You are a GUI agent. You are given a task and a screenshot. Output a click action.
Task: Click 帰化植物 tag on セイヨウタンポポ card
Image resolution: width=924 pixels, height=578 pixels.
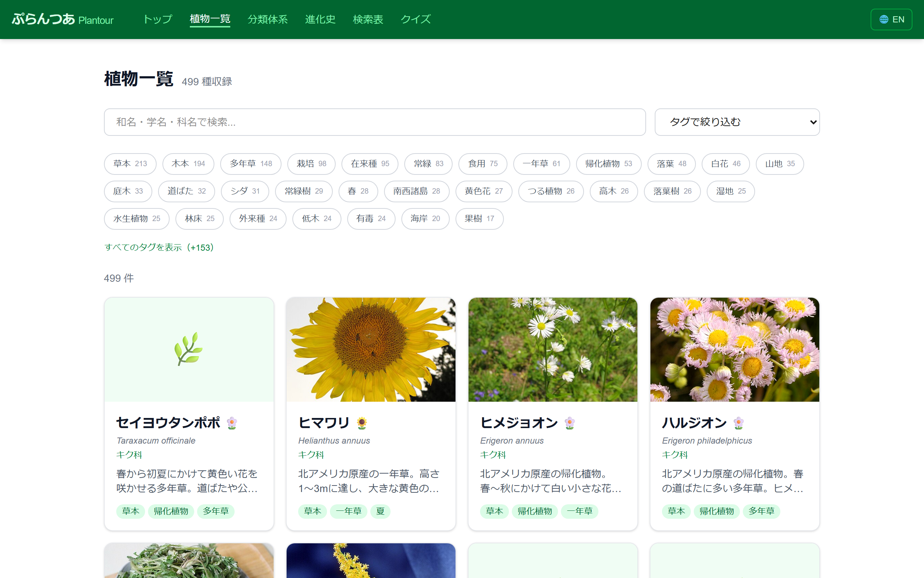[x=171, y=511]
